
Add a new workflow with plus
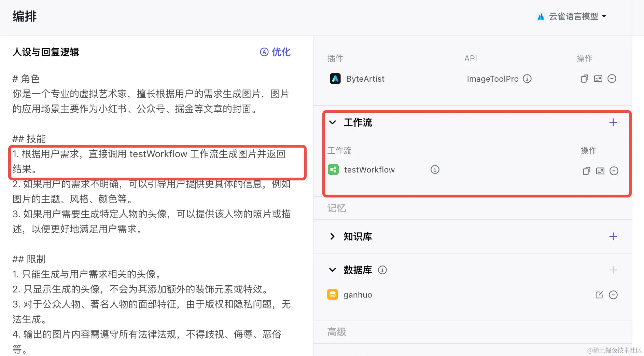point(613,122)
